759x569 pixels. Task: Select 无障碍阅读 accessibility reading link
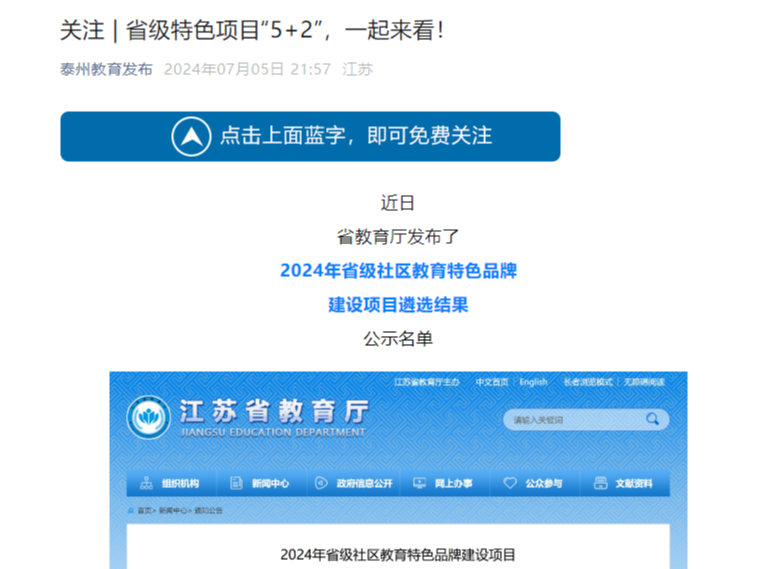[644, 382]
